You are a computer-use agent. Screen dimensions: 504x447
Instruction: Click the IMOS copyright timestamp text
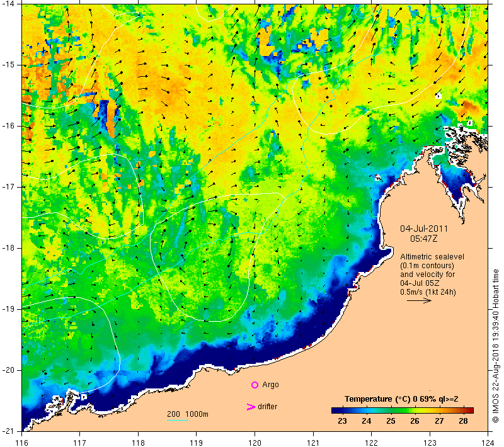pyautogui.click(x=495, y=346)
